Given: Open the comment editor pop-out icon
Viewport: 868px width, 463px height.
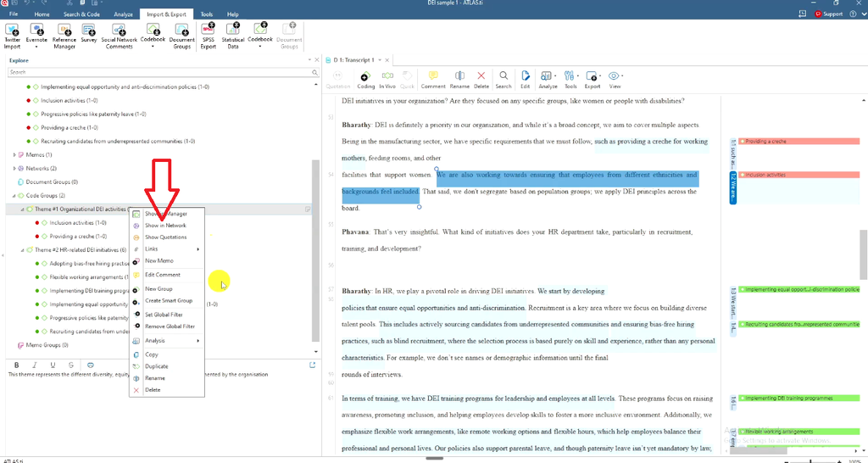Looking at the screenshot, I should pyautogui.click(x=312, y=365).
